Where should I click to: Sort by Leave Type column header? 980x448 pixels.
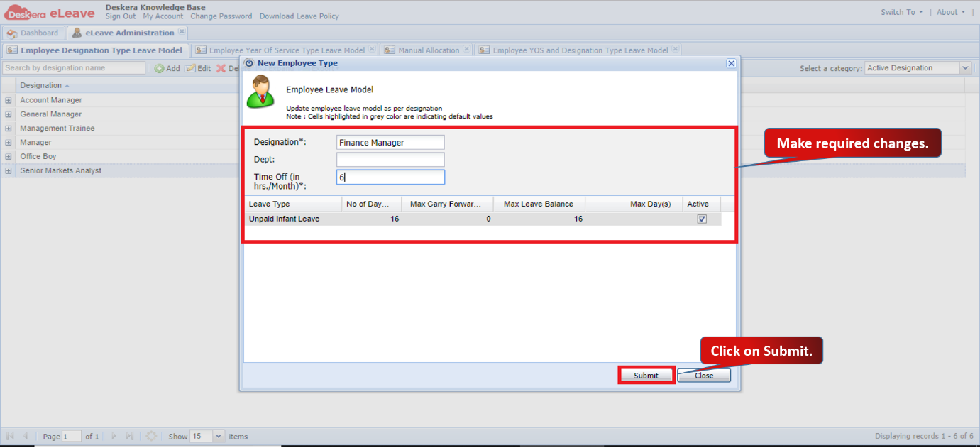point(293,204)
